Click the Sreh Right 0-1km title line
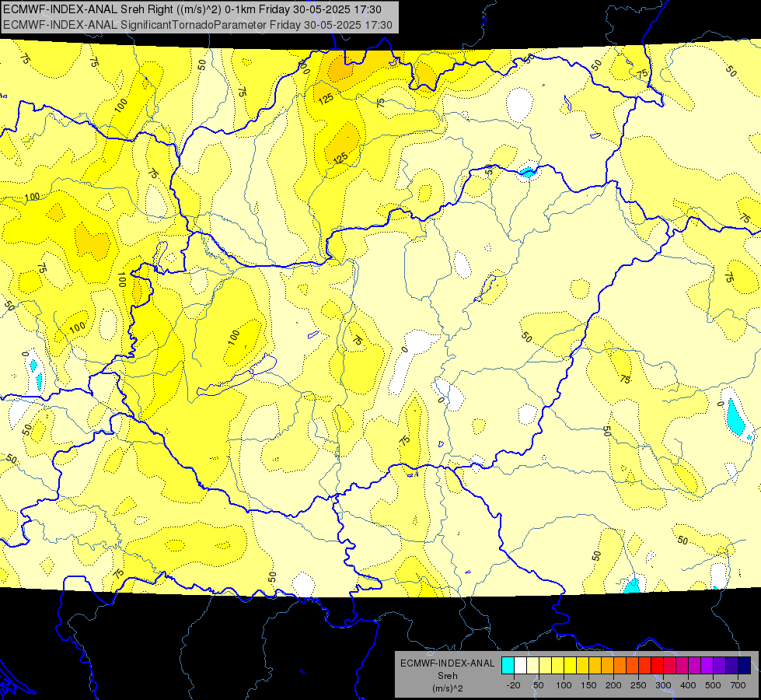Image resolution: width=761 pixels, height=700 pixels. pyautogui.click(x=192, y=9)
